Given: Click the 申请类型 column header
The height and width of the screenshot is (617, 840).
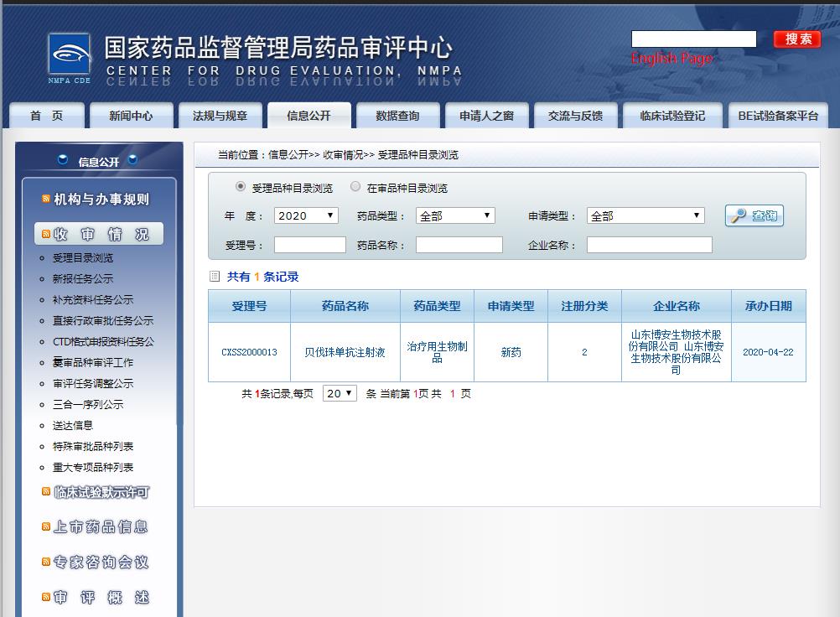Looking at the screenshot, I should coord(511,306).
